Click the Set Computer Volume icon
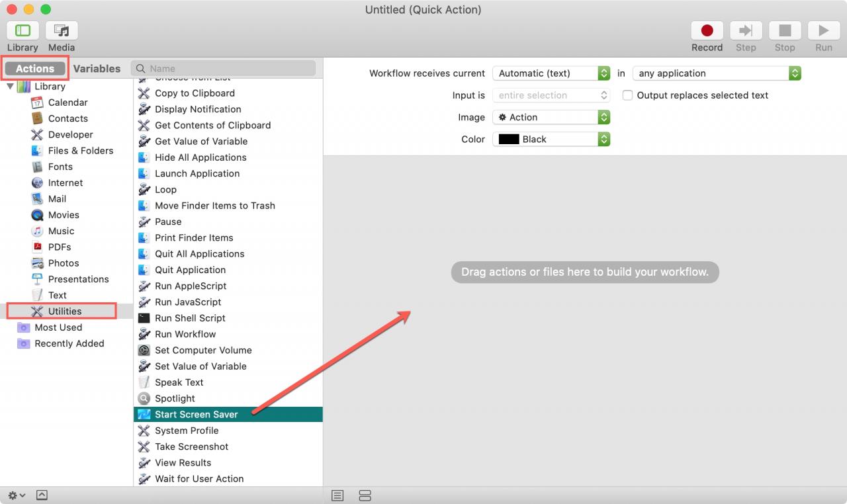This screenshot has width=847, height=504. 144,350
